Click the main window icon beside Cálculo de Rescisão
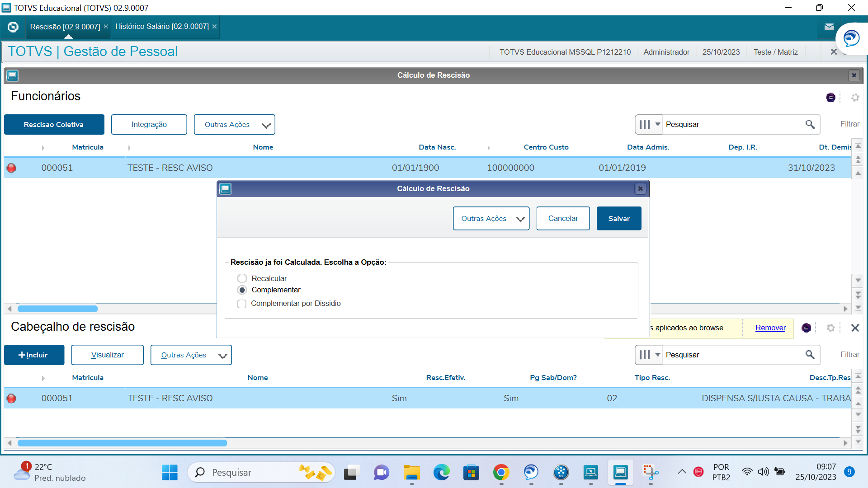The image size is (868, 488). (x=12, y=75)
